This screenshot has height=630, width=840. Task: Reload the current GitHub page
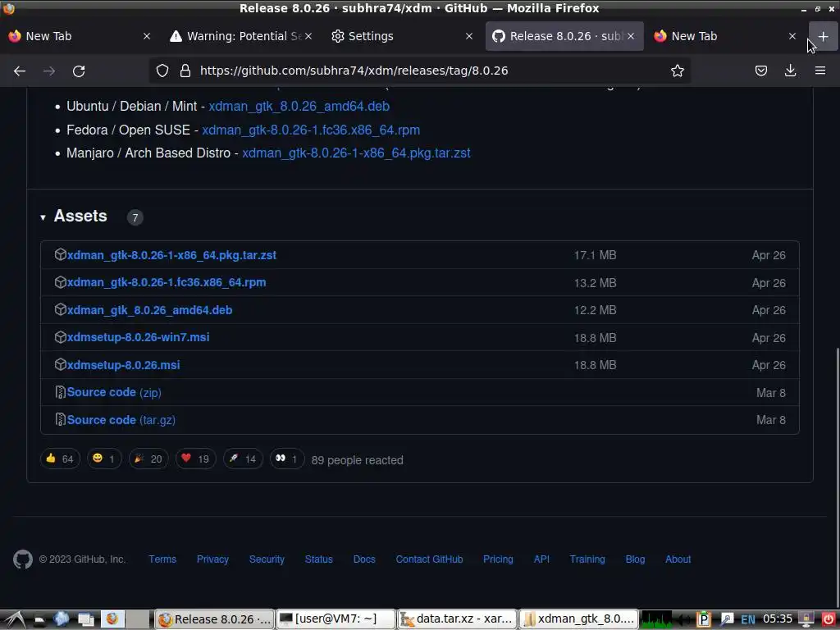(x=79, y=71)
